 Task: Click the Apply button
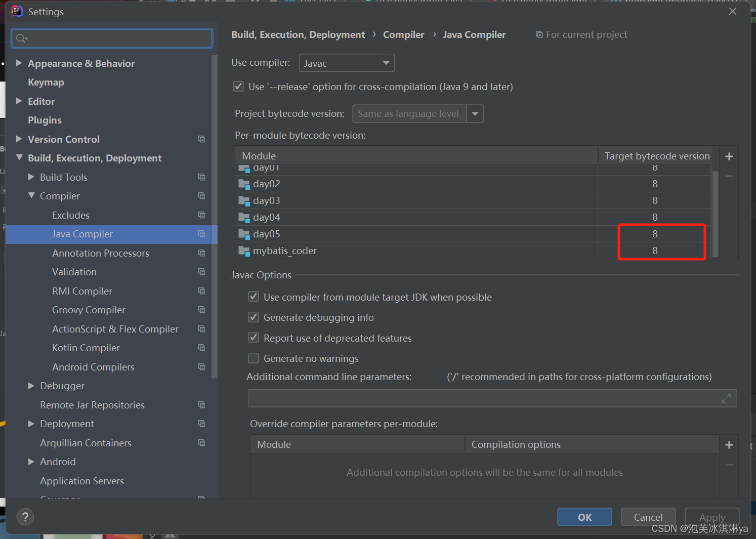click(x=712, y=517)
